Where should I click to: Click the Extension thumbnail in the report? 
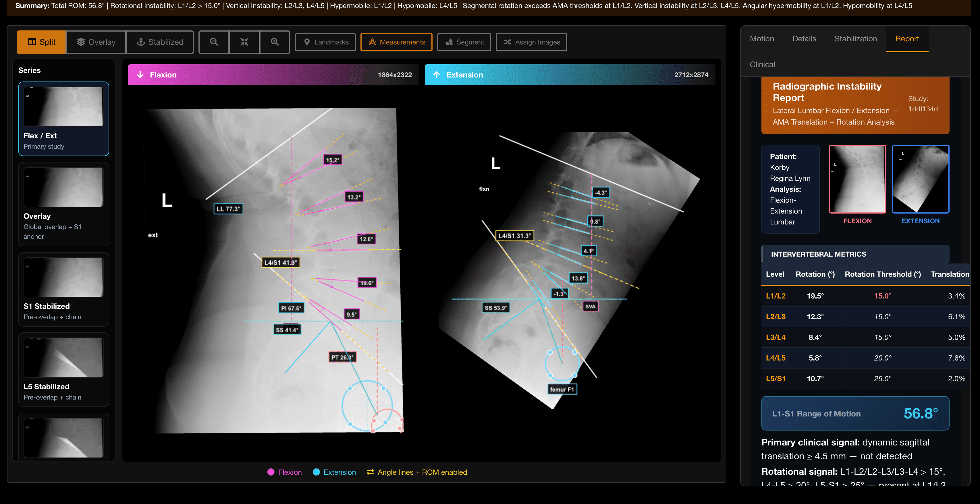(920, 179)
